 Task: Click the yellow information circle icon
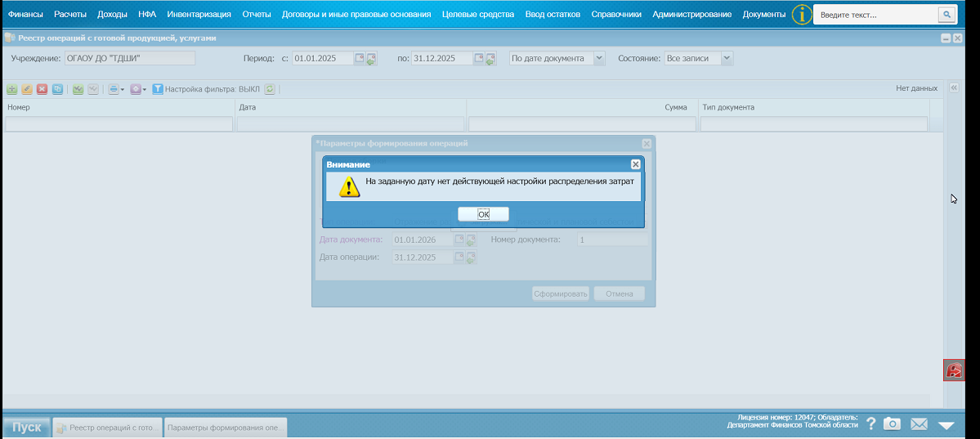coord(802,14)
